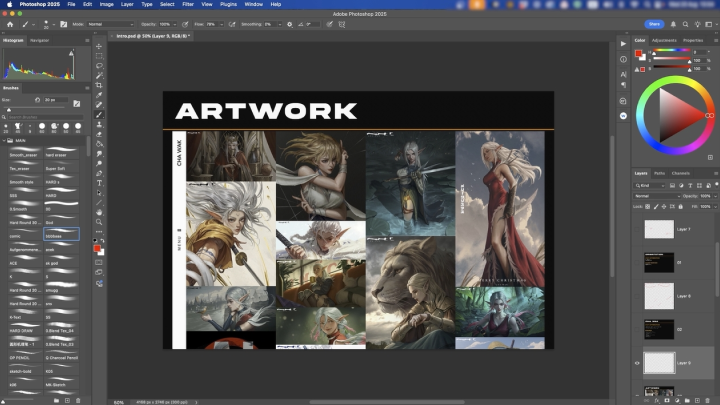Open the Plugins menu

228,4
